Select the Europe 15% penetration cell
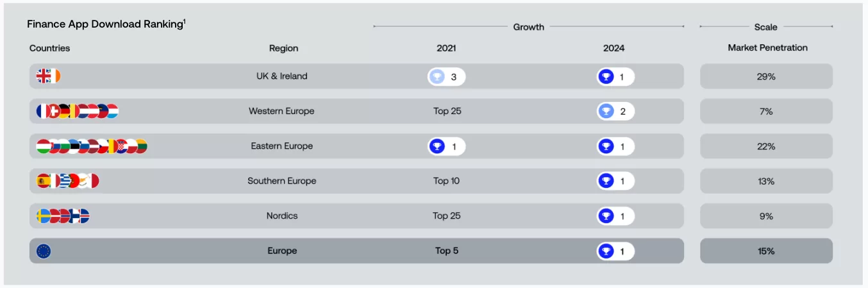This screenshot has height=288, width=868. pos(766,251)
